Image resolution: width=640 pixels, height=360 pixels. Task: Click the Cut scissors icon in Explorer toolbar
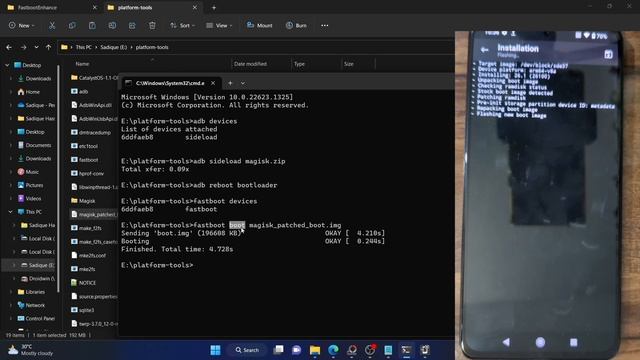52,25
